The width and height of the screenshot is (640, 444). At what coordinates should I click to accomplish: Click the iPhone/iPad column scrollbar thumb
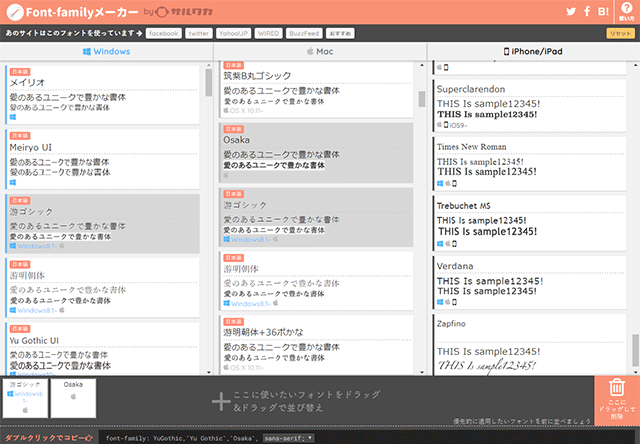pyautogui.click(x=636, y=350)
